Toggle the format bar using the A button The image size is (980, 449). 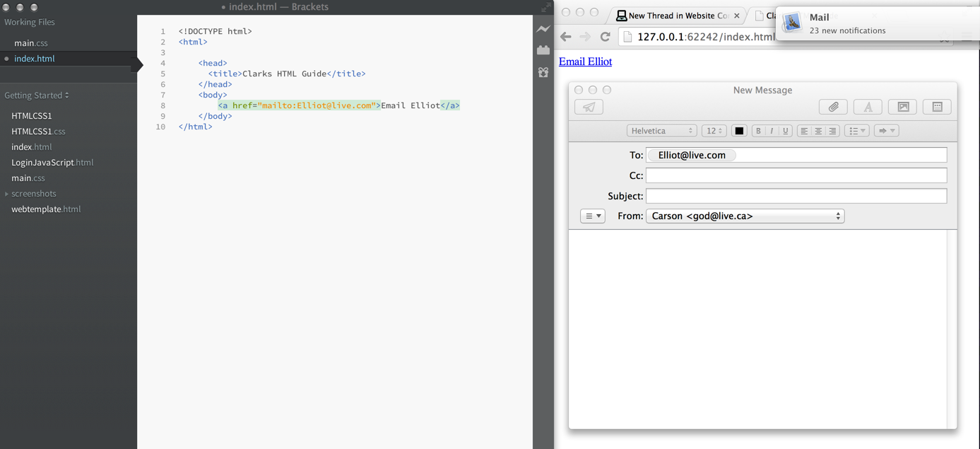point(868,107)
